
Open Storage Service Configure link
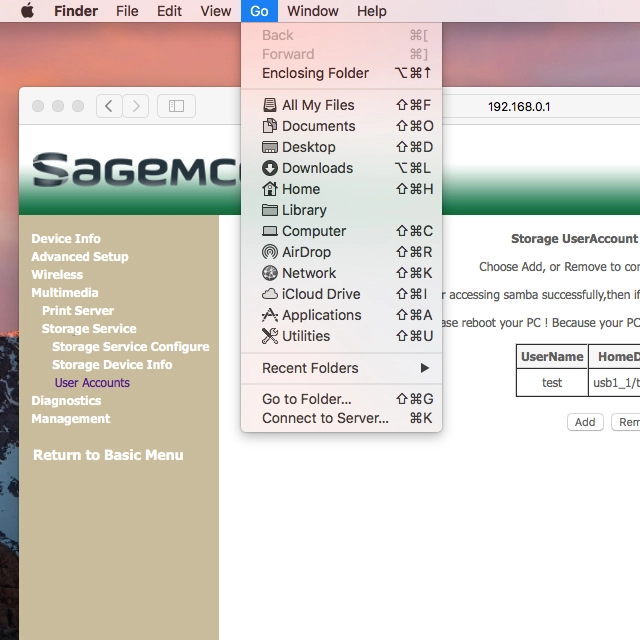(x=131, y=347)
